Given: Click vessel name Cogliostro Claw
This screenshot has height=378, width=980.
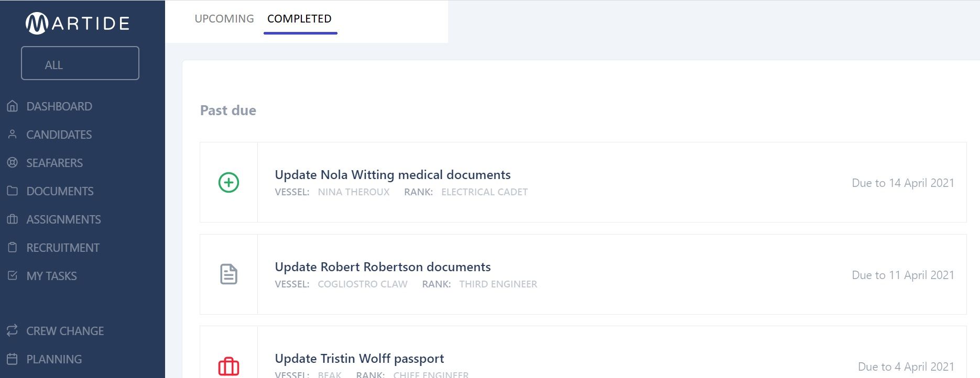Looking at the screenshot, I should [x=363, y=284].
